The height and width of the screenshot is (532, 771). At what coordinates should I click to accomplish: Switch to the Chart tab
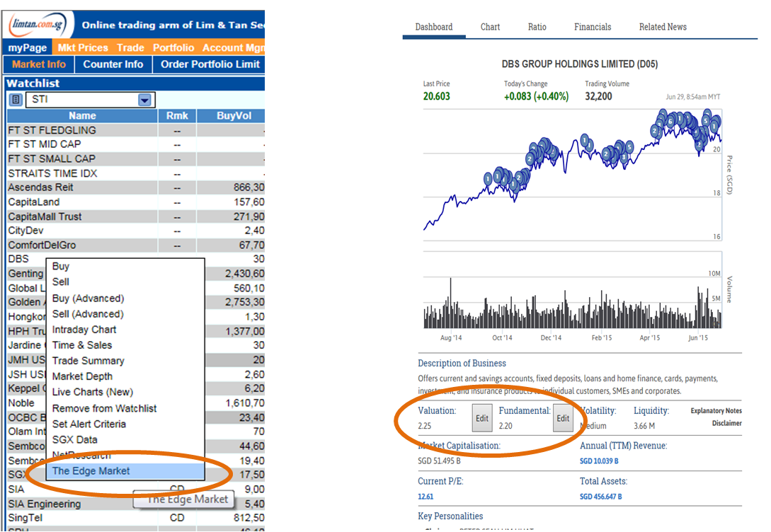click(x=490, y=27)
